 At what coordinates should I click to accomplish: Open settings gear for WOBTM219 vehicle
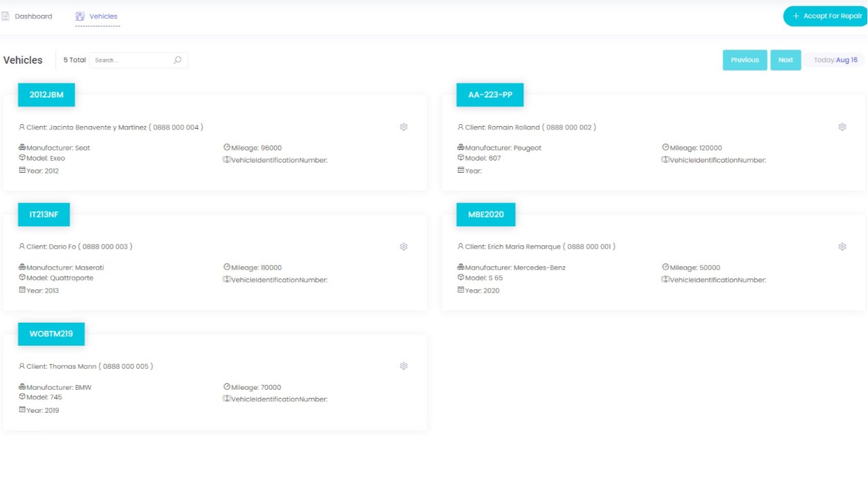click(x=403, y=366)
